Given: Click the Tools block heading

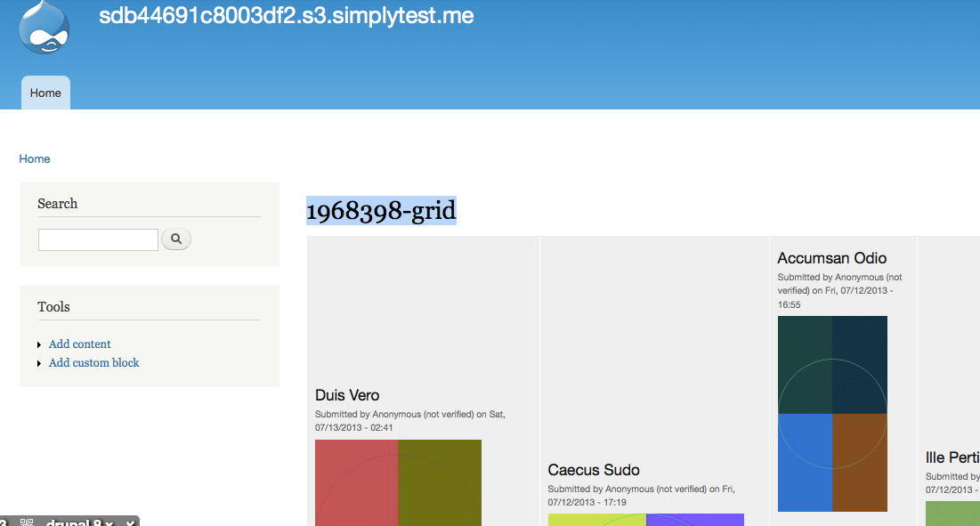Looking at the screenshot, I should point(53,307).
